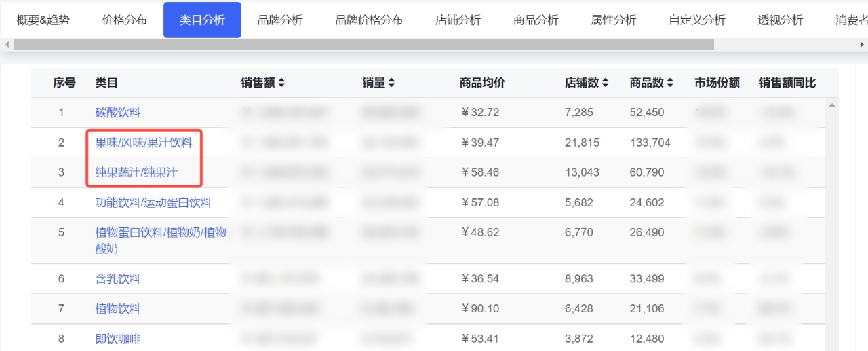
Task: Click the ￥32.72 average price cell
Action: coord(479,113)
